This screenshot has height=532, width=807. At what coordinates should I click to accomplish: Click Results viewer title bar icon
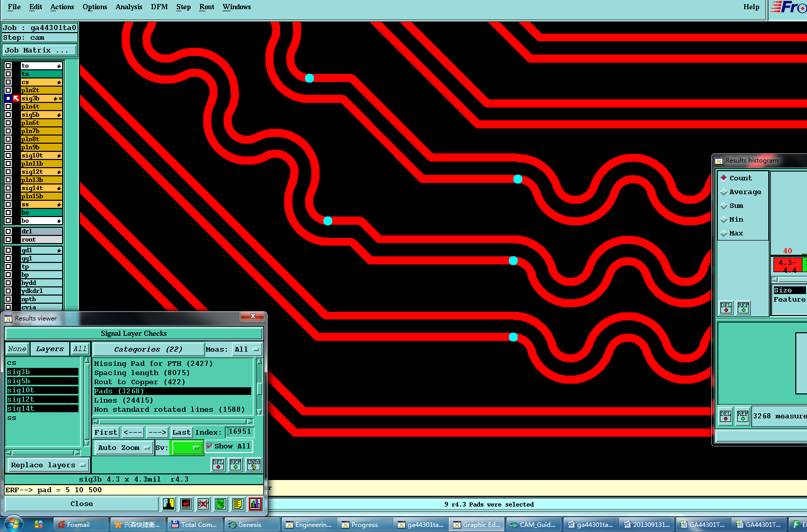(8, 318)
